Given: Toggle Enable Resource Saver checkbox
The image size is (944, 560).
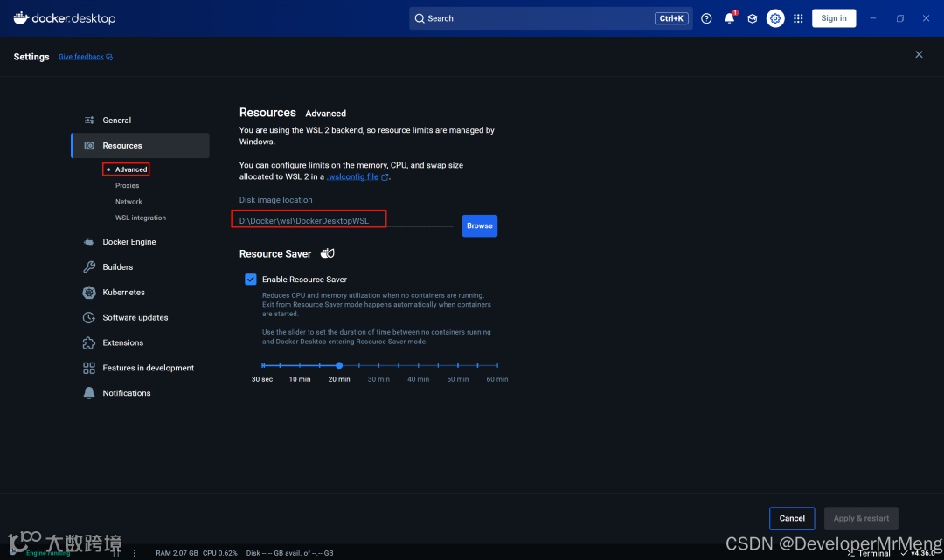Looking at the screenshot, I should pyautogui.click(x=251, y=279).
